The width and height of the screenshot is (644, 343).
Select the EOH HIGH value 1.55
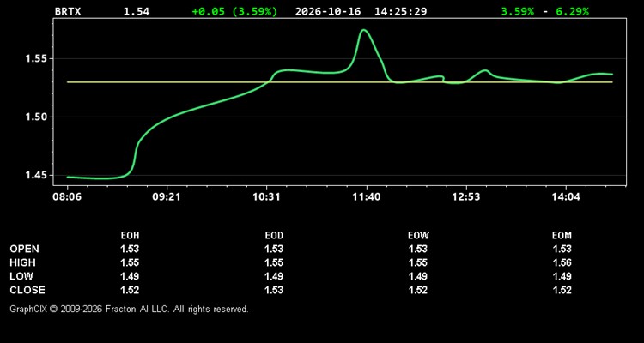[130, 262]
